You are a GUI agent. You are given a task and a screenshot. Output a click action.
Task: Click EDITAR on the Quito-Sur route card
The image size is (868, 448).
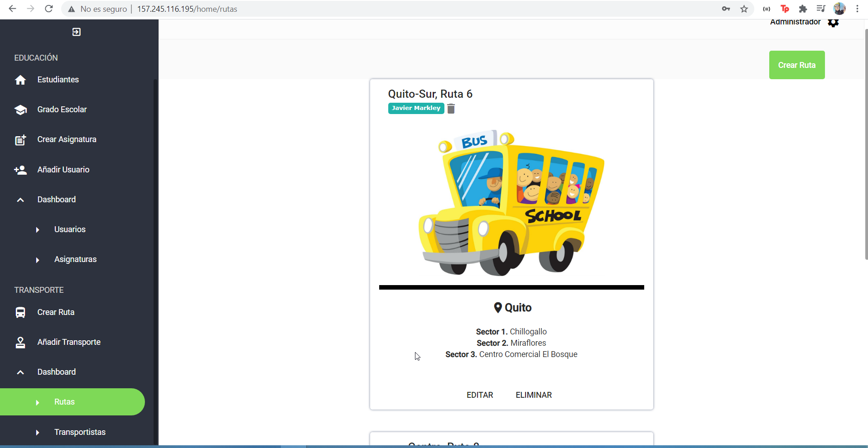pyautogui.click(x=480, y=395)
